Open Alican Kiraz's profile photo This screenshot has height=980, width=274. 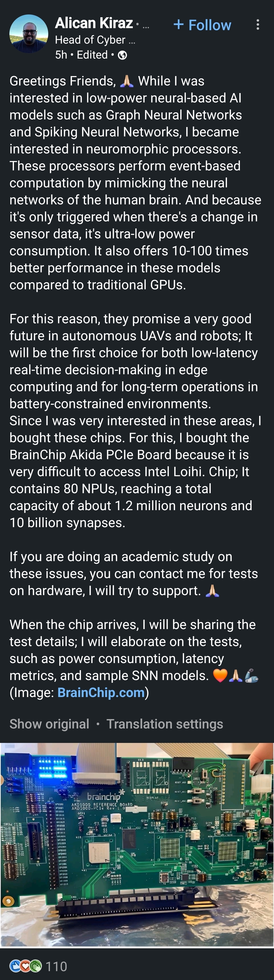[x=29, y=34]
